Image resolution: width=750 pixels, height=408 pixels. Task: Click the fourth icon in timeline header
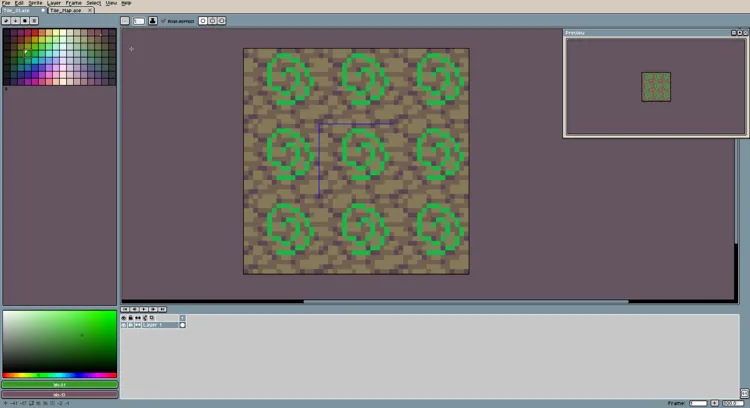pos(145,318)
